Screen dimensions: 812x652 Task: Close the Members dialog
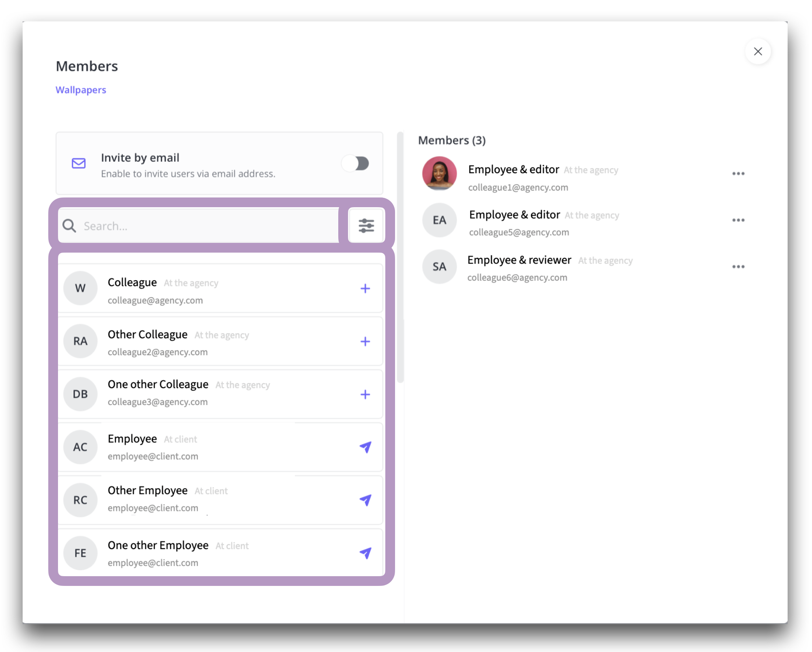click(x=758, y=51)
